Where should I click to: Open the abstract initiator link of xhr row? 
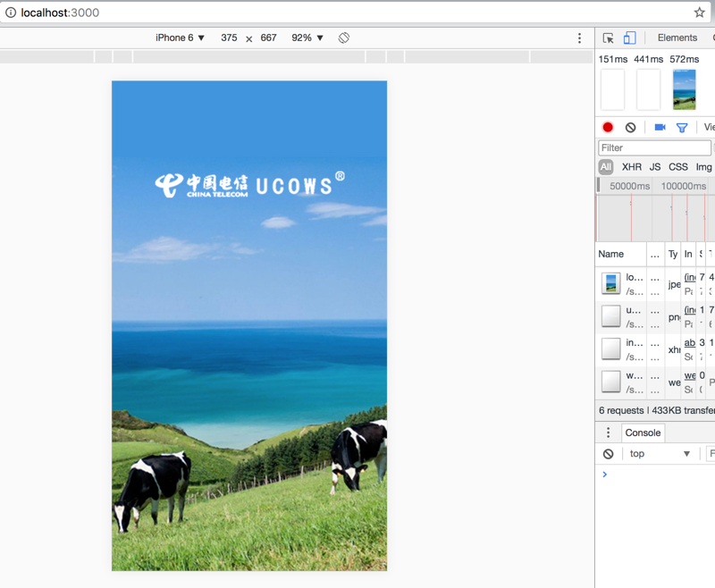[x=689, y=342]
